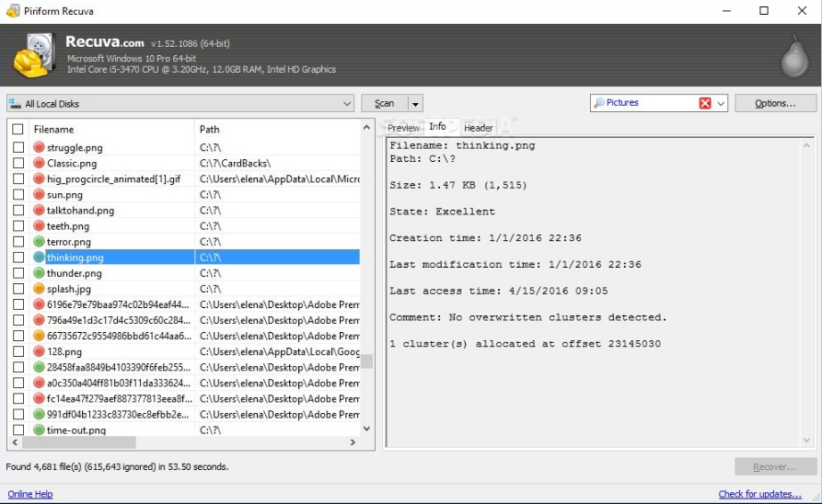Screen dimensions: 822x504
Task: Toggle the select-all checkbox in the header
Action: click(x=18, y=130)
